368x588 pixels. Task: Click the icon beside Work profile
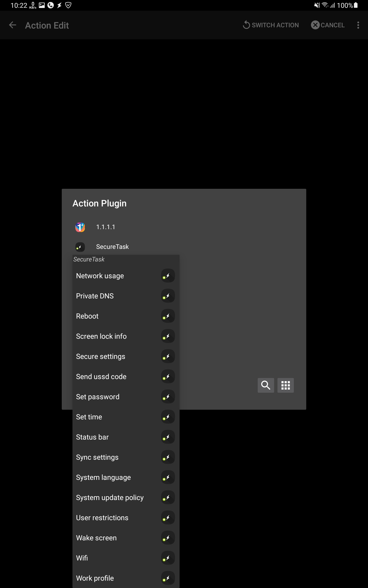point(168,578)
